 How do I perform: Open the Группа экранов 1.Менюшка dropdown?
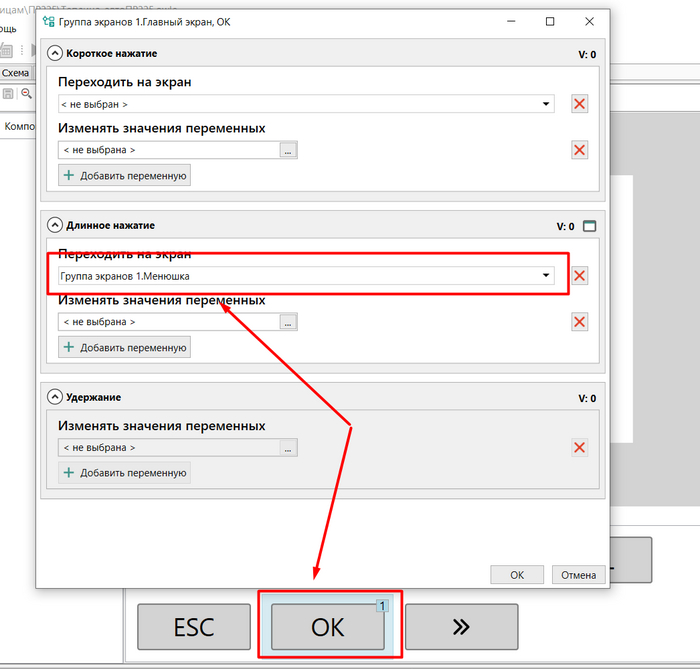click(546, 275)
